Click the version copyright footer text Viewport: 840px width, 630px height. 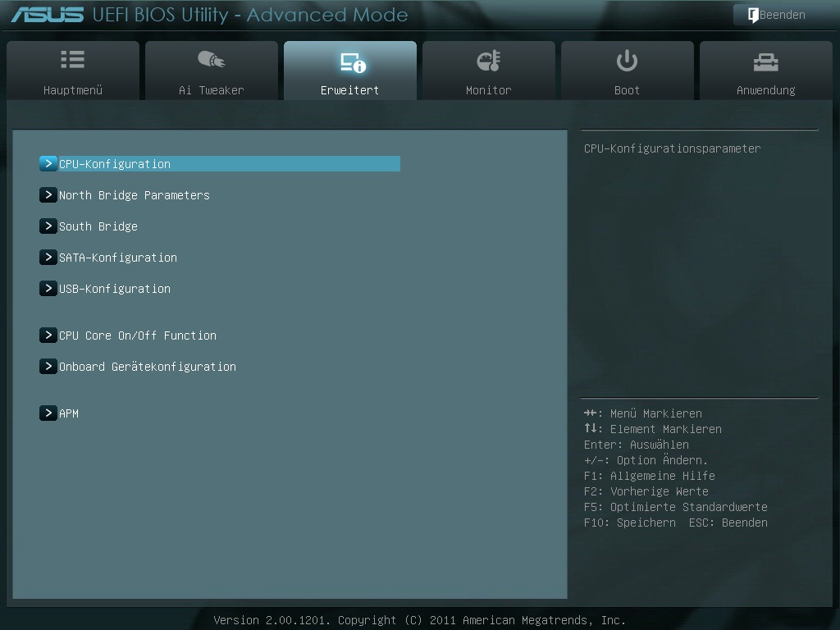(419, 620)
